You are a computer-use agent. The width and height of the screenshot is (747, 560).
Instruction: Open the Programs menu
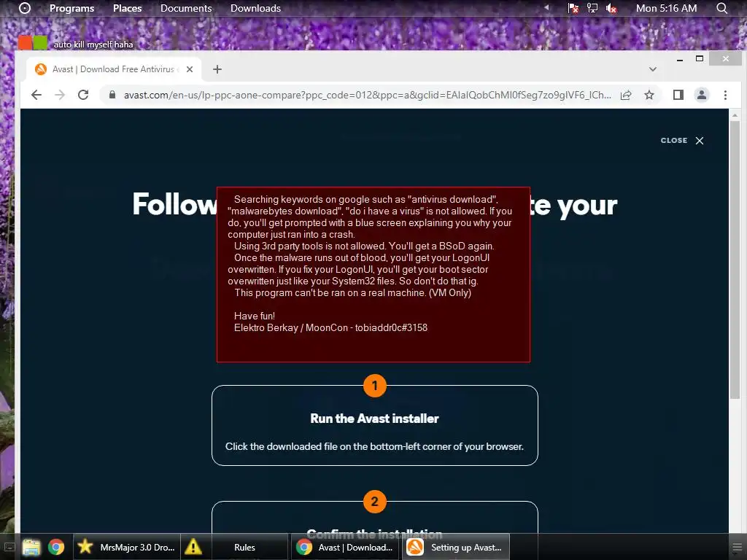(72, 8)
